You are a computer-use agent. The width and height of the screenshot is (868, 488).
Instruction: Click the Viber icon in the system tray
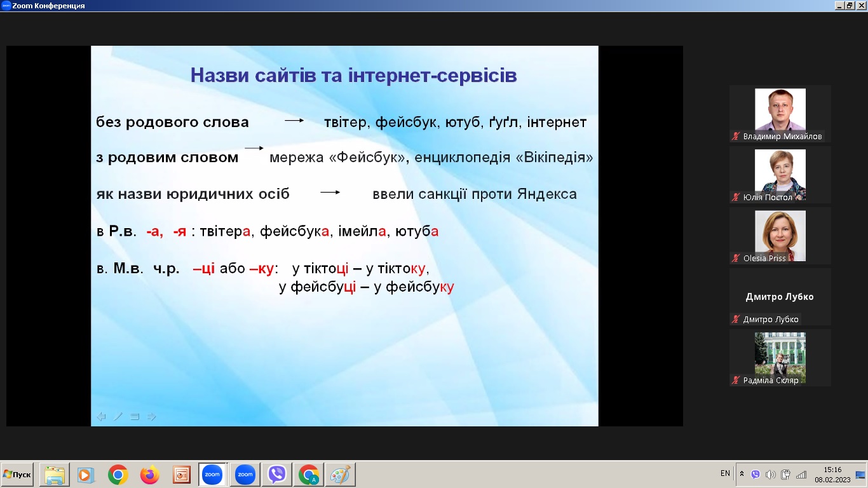(x=756, y=474)
